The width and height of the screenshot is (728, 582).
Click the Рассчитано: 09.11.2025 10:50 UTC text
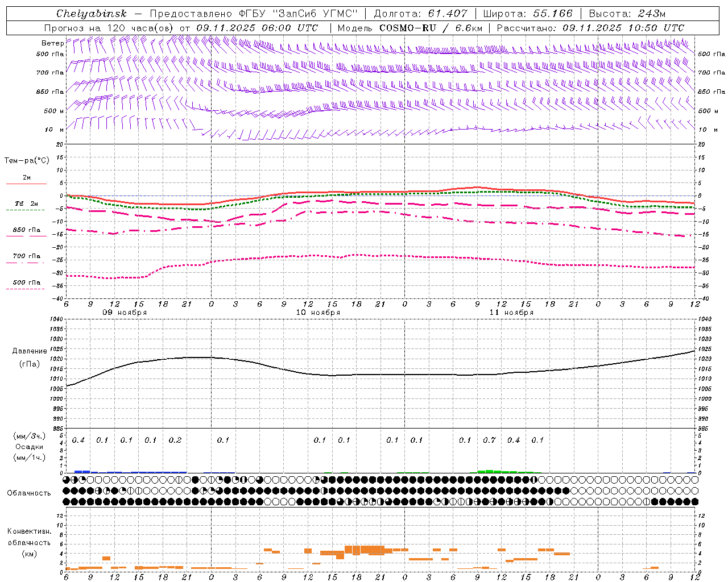coord(590,28)
